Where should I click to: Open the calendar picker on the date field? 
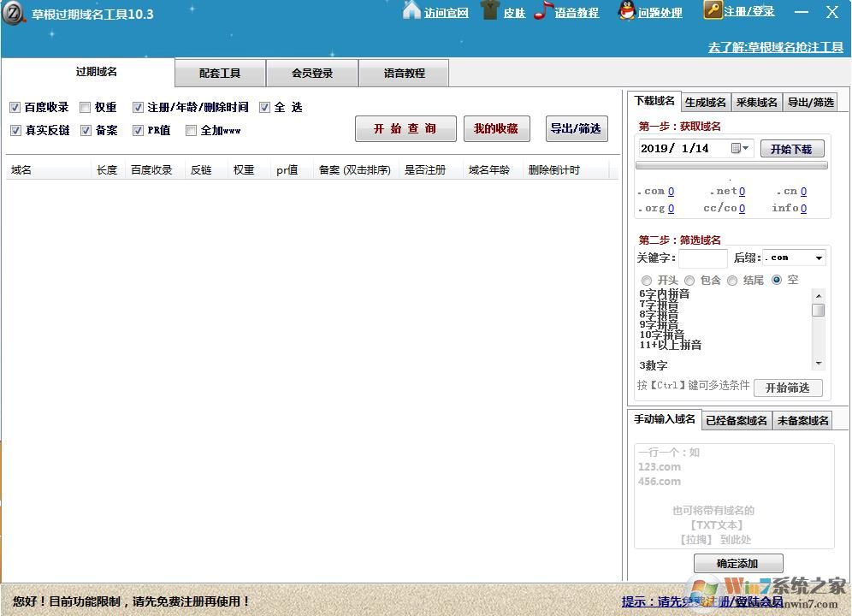coord(740,148)
